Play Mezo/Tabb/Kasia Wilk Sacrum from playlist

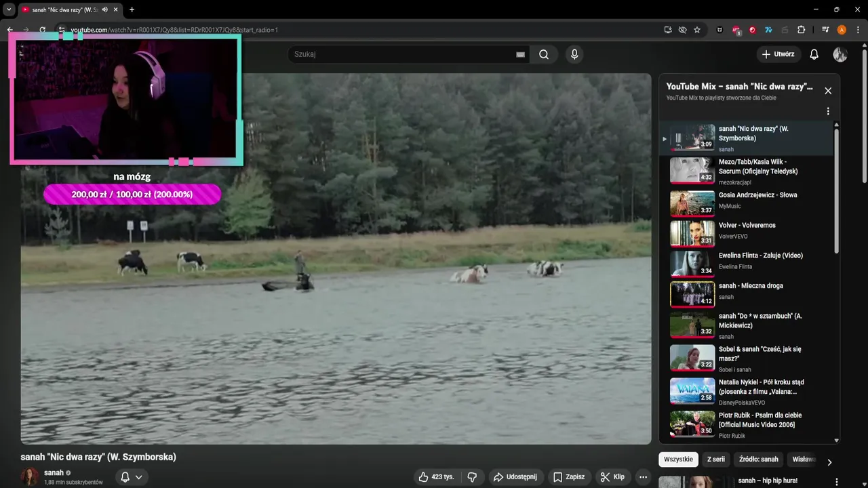coord(746,171)
